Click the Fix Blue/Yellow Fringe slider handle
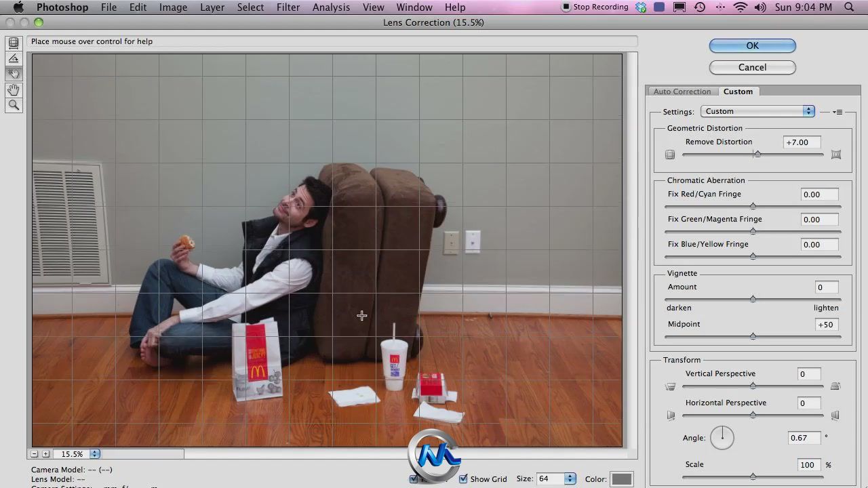This screenshot has width=868, height=488. click(x=753, y=256)
